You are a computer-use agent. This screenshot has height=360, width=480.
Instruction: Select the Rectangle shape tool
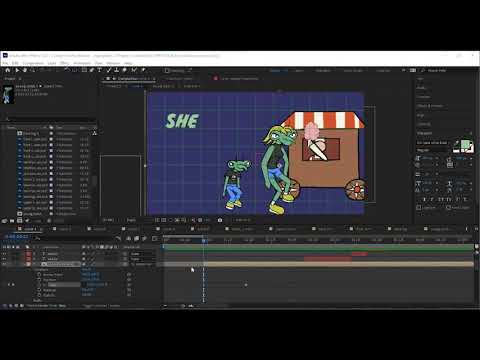coord(84,70)
